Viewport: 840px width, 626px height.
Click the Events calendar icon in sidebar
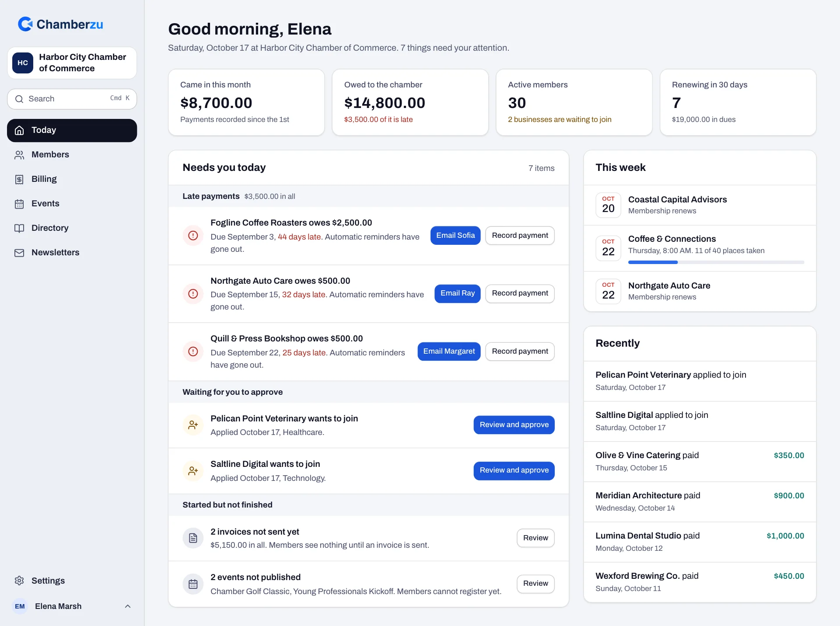click(x=19, y=204)
